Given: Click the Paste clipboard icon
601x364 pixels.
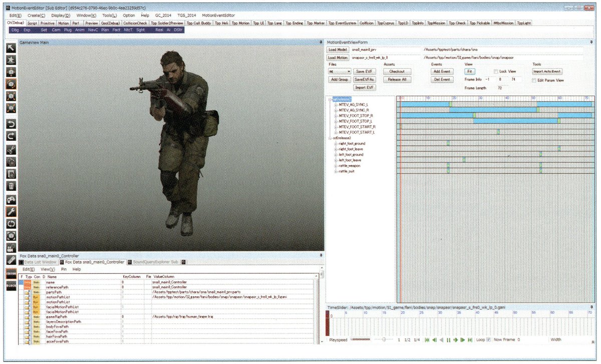Looking at the screenshot, I should point(11,174).
